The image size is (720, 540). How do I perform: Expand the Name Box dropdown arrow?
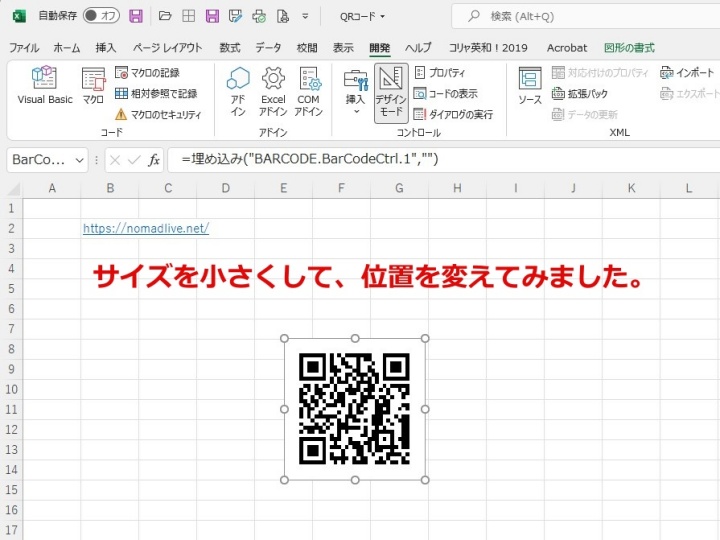click(x=79, y=160)
